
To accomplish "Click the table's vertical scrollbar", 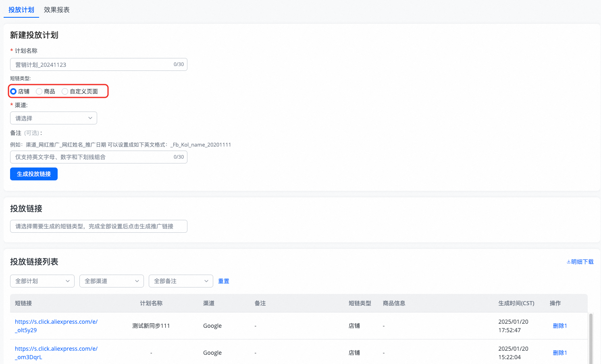I will [591, 338].
